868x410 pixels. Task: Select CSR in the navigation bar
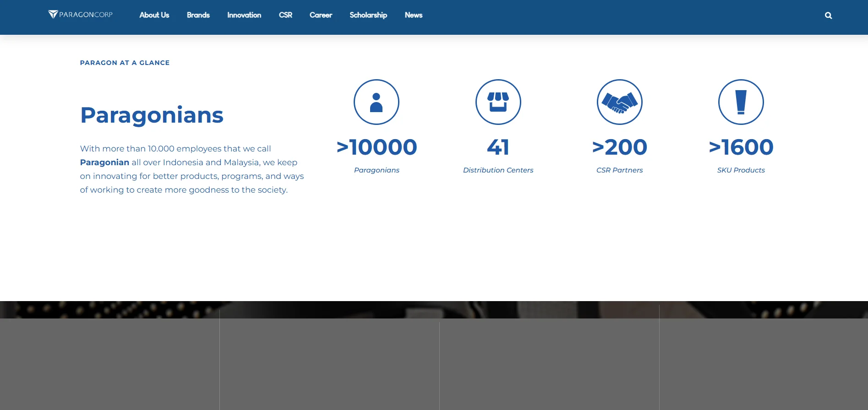point(285,15)
